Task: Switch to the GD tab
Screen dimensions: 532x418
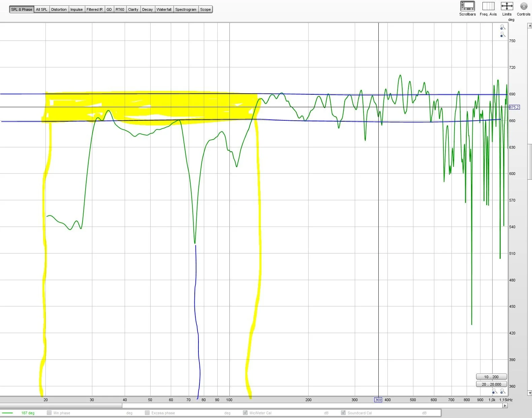Action: tap(109, 9)
